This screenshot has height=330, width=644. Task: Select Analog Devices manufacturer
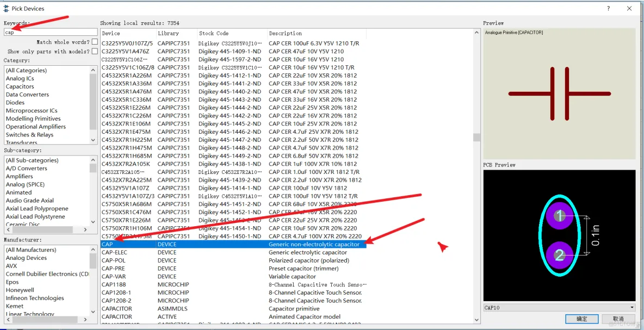pos(26,258)
